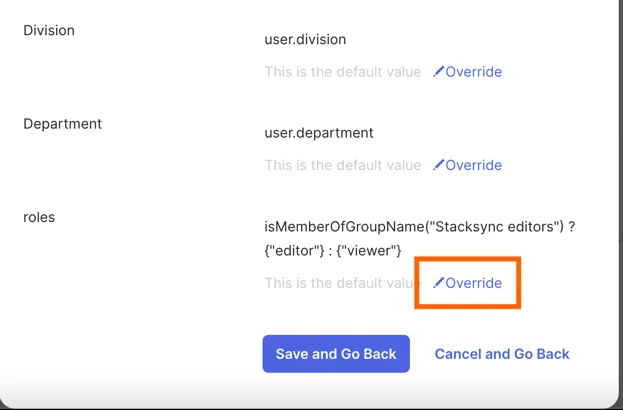Click Cancel and Go Back link
The width and height of the screenshot is (623, 410).
click(502, 354)
